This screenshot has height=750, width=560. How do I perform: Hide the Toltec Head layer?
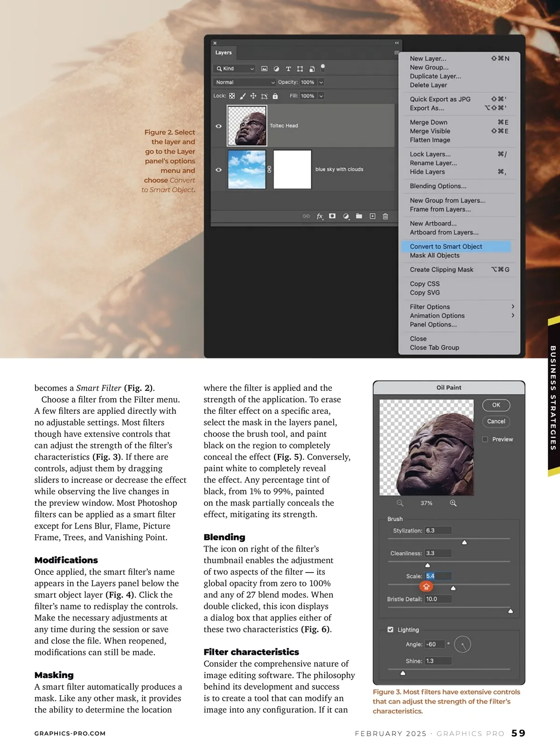(218, 126)
